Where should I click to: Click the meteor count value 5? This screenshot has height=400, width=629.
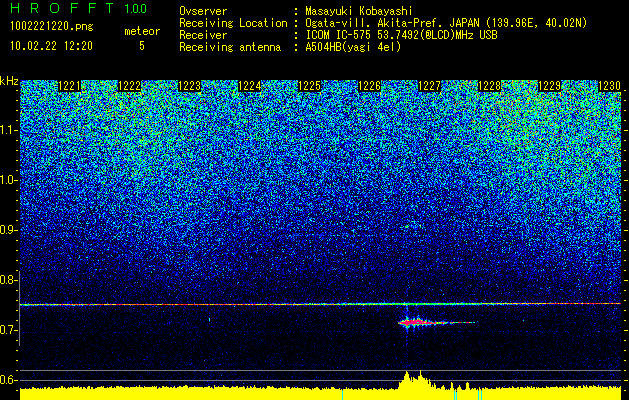tap(142, 46)
